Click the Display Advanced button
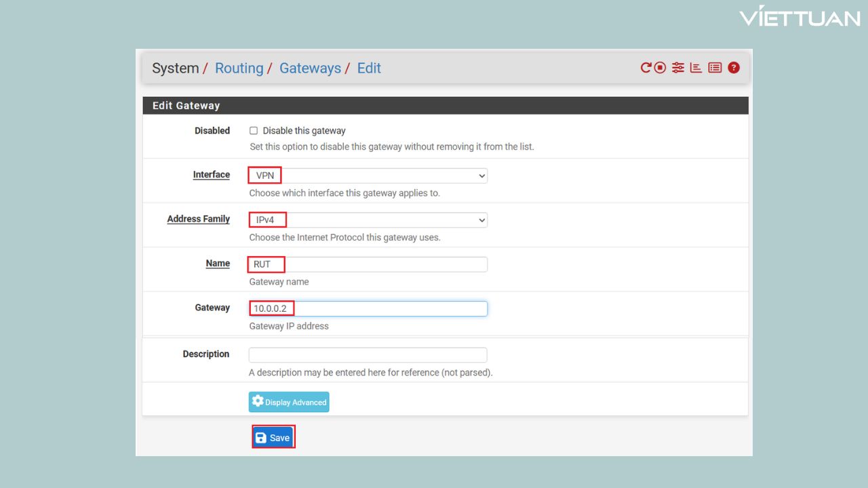Screen dimensions: 868x488 (x=289, y=402)
